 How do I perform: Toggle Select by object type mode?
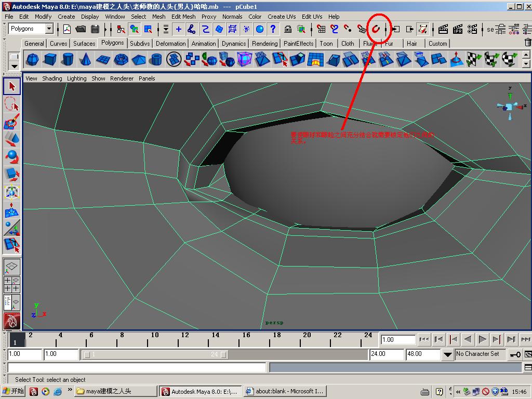click(135, 29)
